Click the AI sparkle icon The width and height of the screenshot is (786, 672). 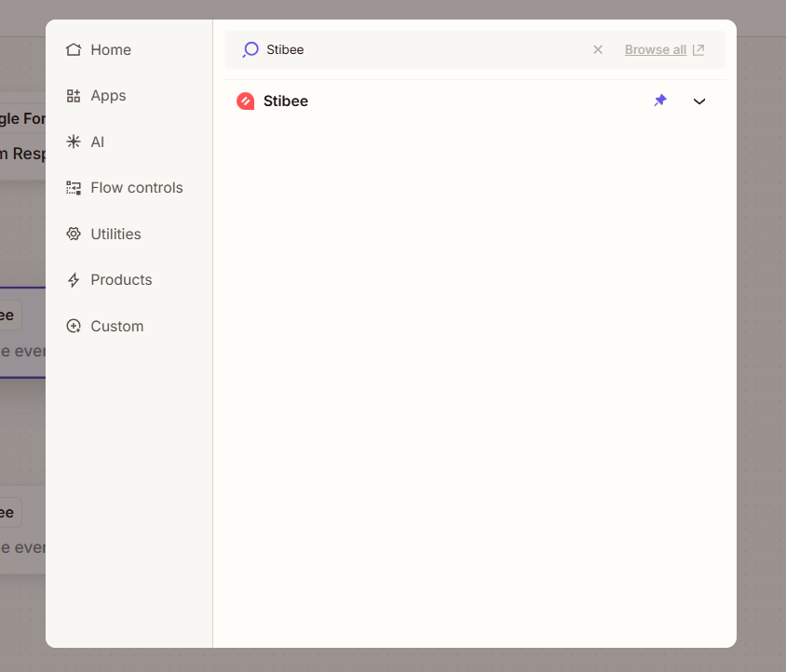coord(74,141)
